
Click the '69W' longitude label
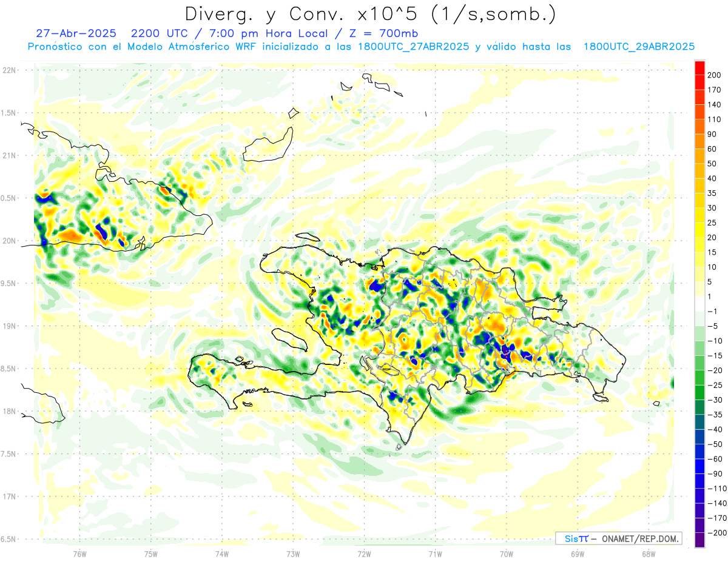point(578,553)
